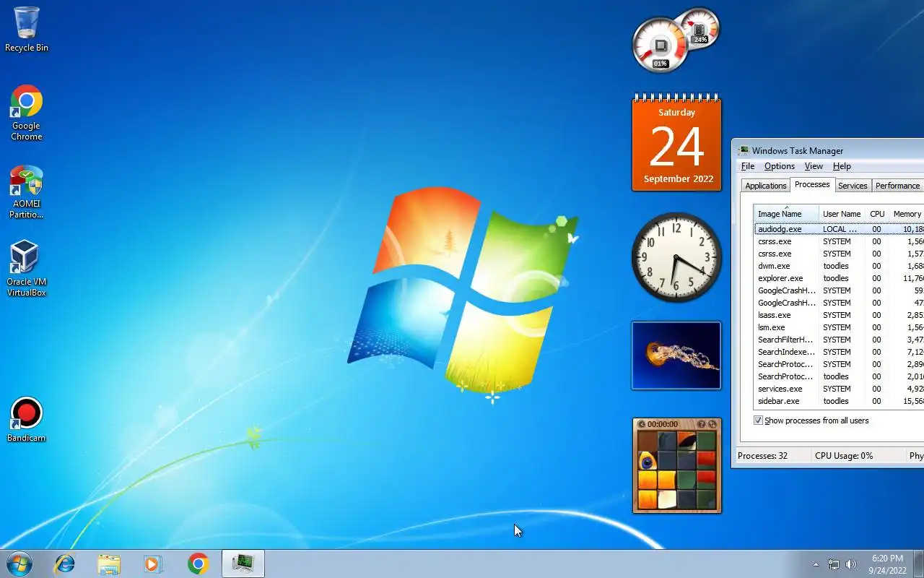Click the puzzle gadget solve/shuffle icon
Image resolution: width=924 pixels, height=578 pixels.
coord(712,424)
